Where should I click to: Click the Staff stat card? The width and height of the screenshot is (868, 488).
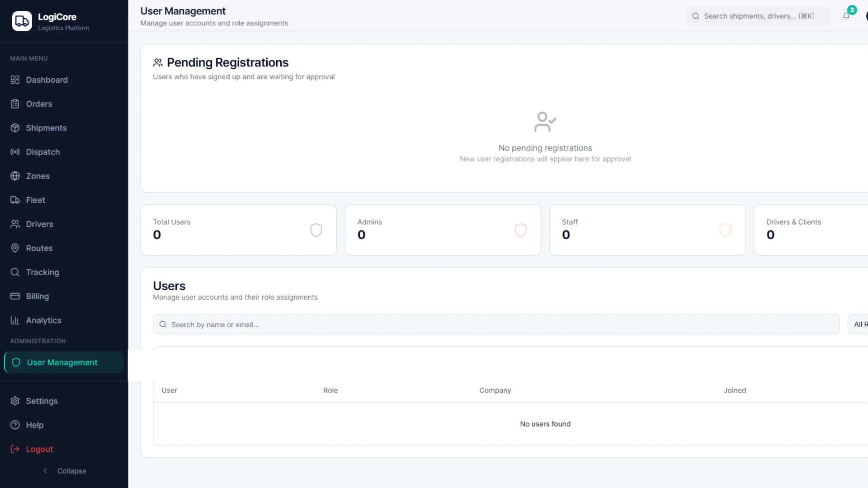647,230
